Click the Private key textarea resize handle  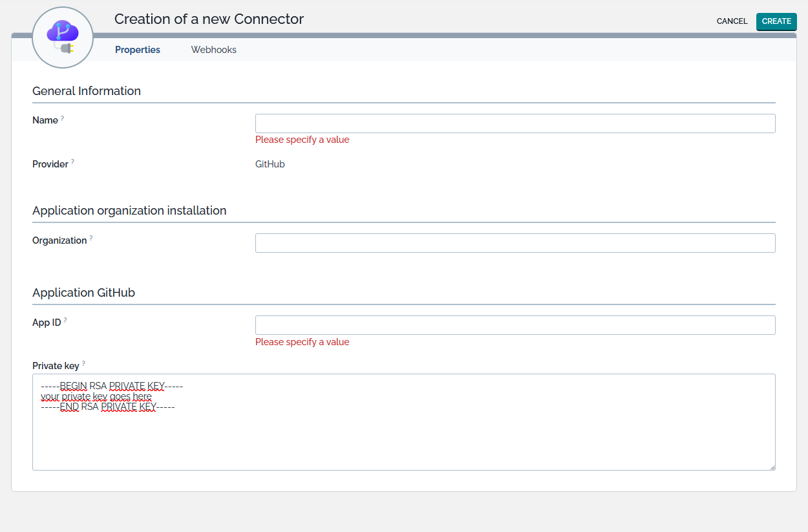[x=772, y=467]
